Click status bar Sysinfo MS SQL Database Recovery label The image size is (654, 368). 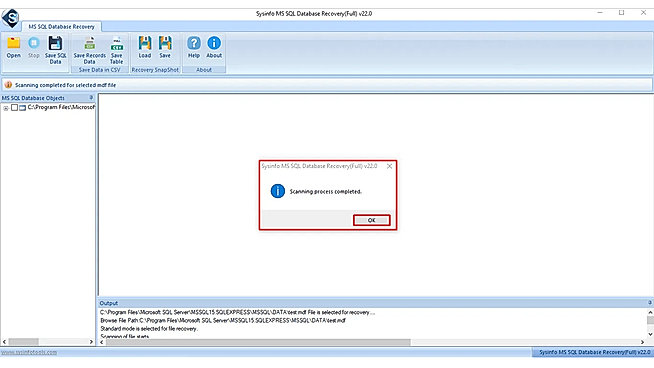(594, 352)
